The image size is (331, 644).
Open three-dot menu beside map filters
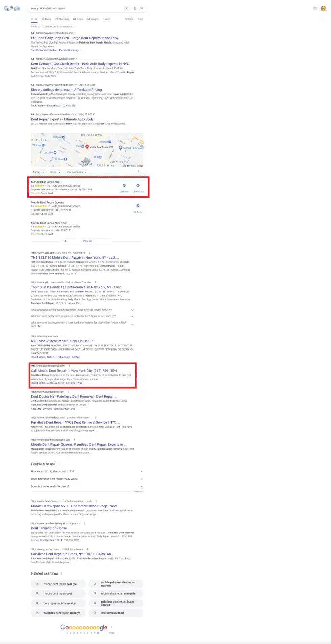(138, 171)
